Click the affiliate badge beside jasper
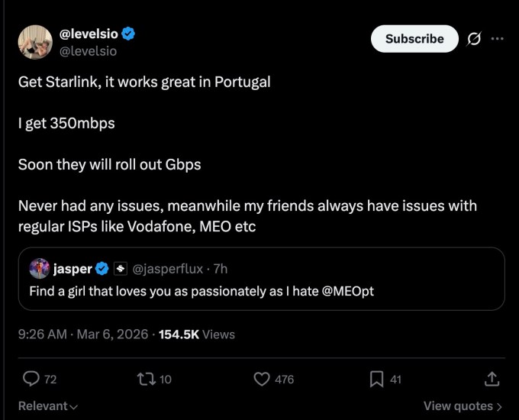The height and width of the screenshot is (420, 519). coord(121,269)
